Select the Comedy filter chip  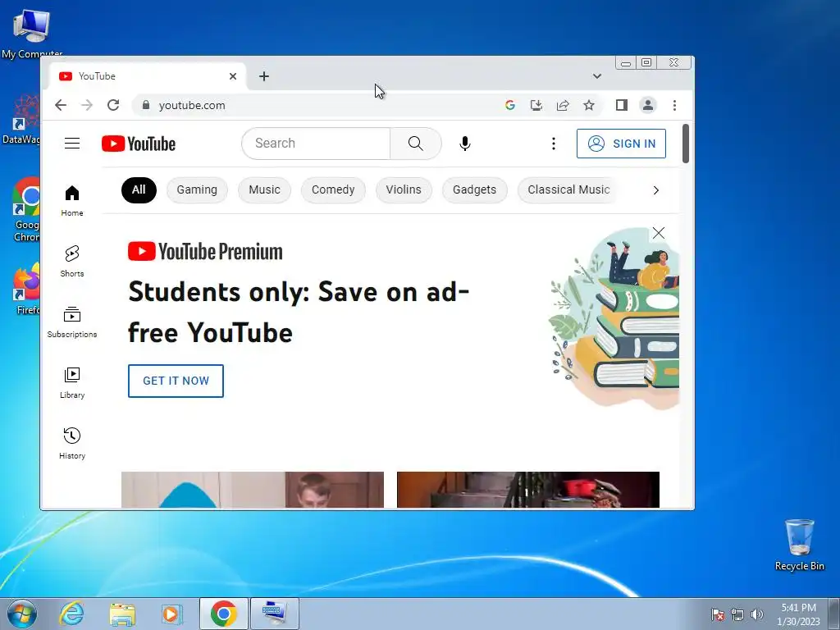click(333, 190)
